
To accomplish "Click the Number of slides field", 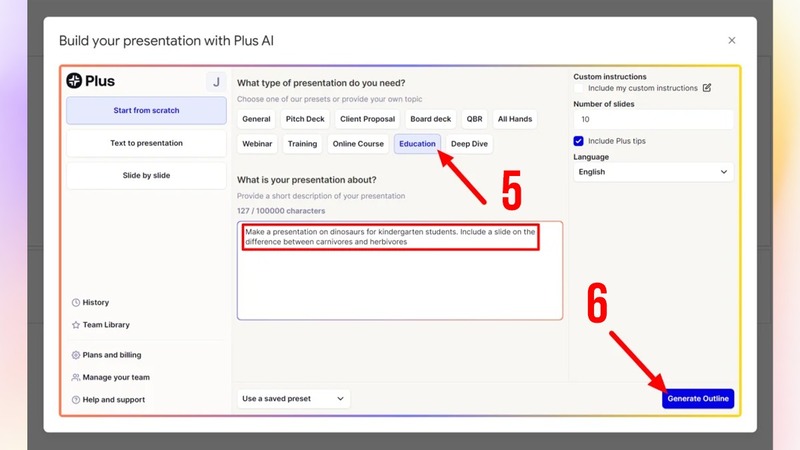I will (653, 119).
